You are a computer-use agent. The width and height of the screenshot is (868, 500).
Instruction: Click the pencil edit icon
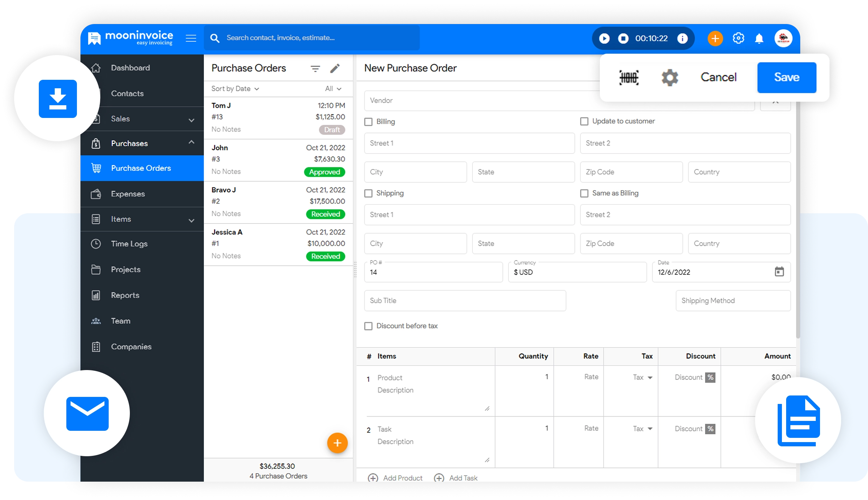[x=335, y=69]
